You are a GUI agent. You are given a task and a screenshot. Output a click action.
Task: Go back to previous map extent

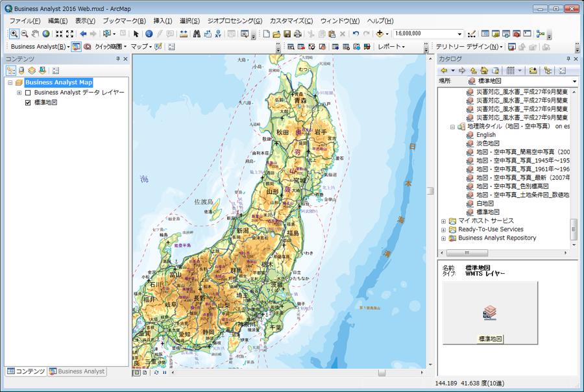pos(83,34)
